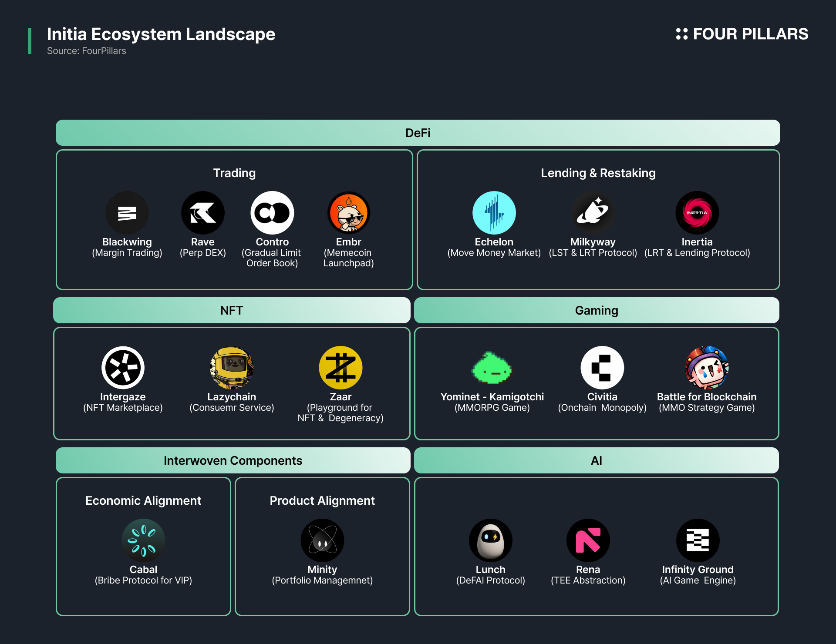Select the (Portfolio Managemnet) text
Image resolution: width=836 pixels, height=644 pixels.
click(322, 580)
